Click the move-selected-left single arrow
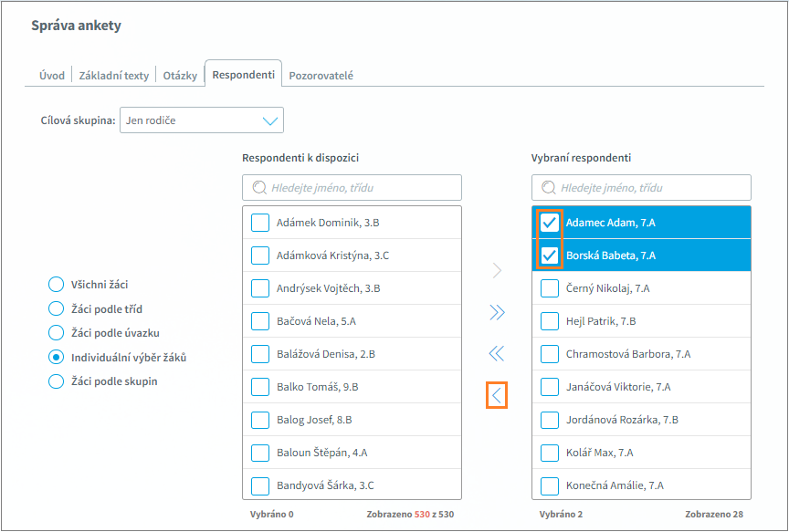 coord(497,395)
